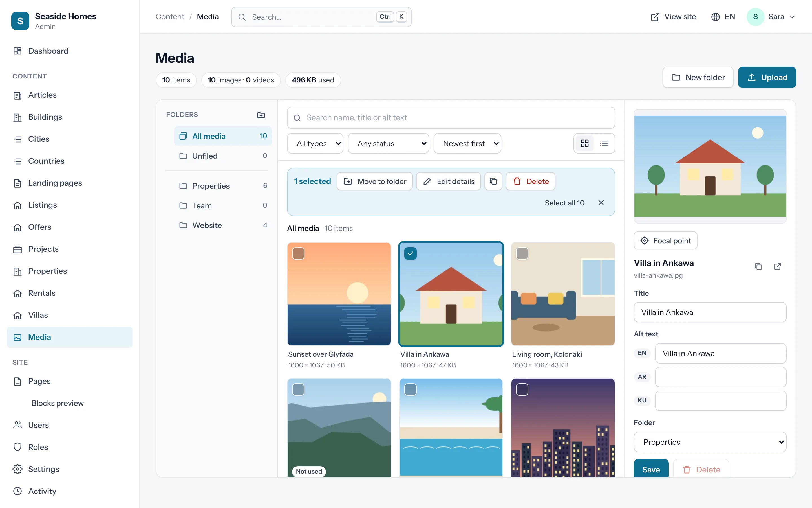The height and width of the screenshot is (508, 812).
Task: Click the new folder icon beside FOLDERS heading
Action: (x=261, y=115)
